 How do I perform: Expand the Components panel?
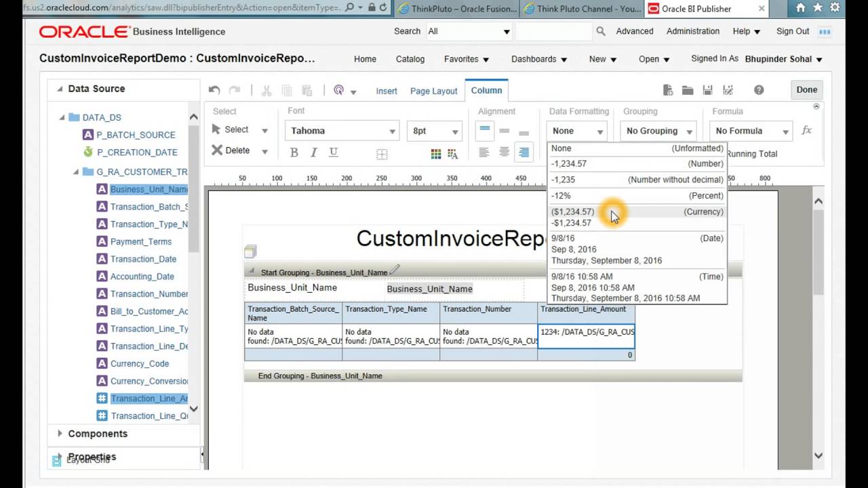click(x=60, y=434)
